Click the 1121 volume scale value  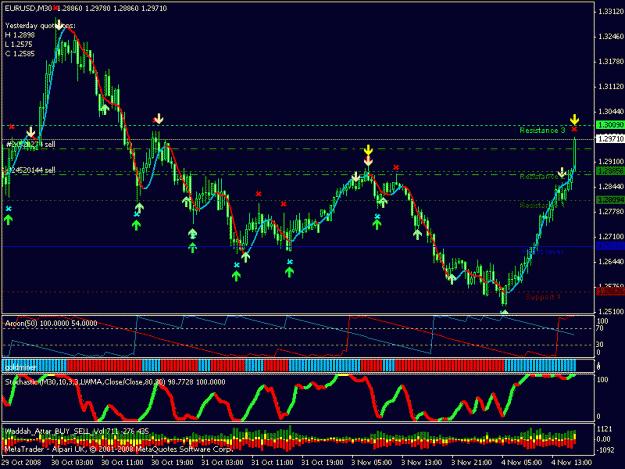tap(605, 429)
